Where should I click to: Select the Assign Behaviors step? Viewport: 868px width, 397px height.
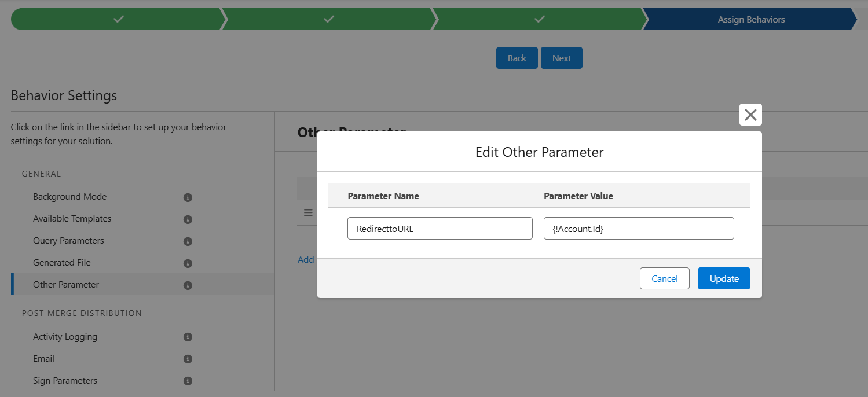coord(751,19)
